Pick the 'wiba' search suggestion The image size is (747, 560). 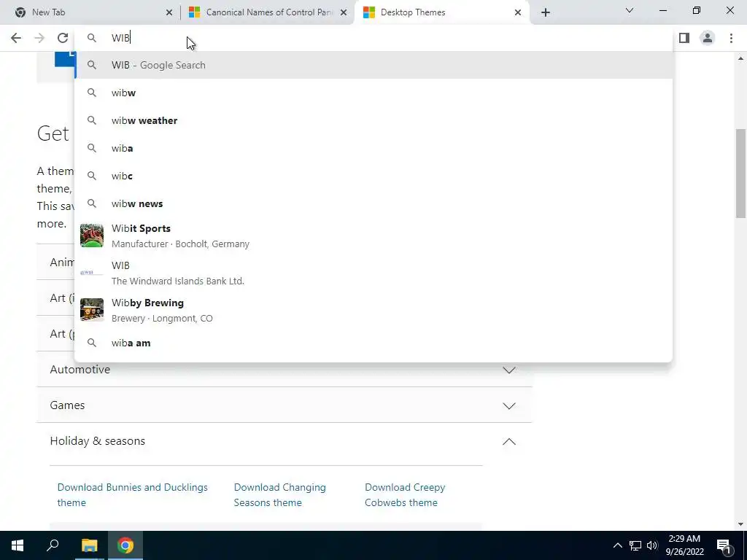click(374, 148)
